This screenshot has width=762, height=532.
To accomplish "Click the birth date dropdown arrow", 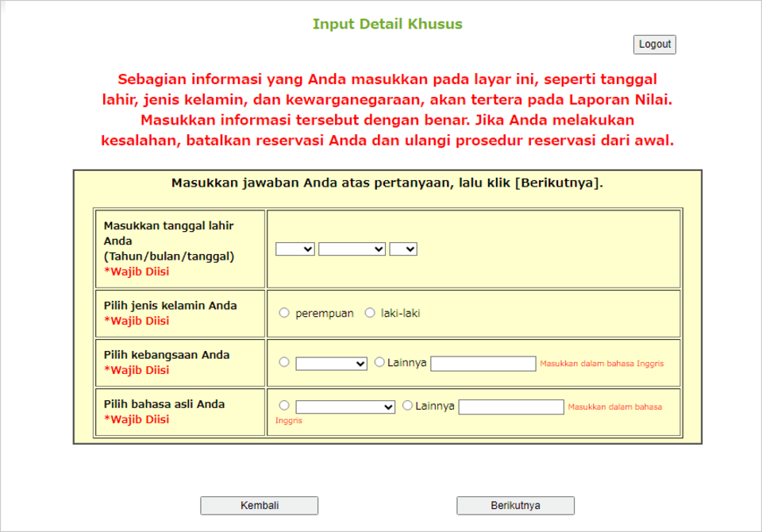I will pos(412,249).
